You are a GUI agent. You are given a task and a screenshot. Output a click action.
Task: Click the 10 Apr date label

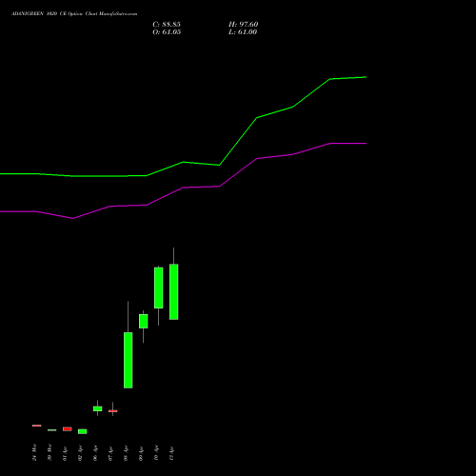(156, 454)
